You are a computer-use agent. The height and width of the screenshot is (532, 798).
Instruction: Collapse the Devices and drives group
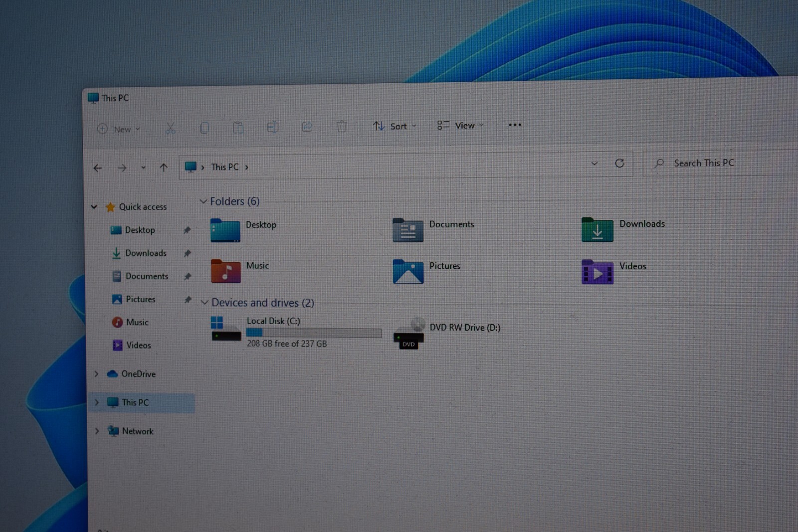pyautogui.click(x=204, y=303)
